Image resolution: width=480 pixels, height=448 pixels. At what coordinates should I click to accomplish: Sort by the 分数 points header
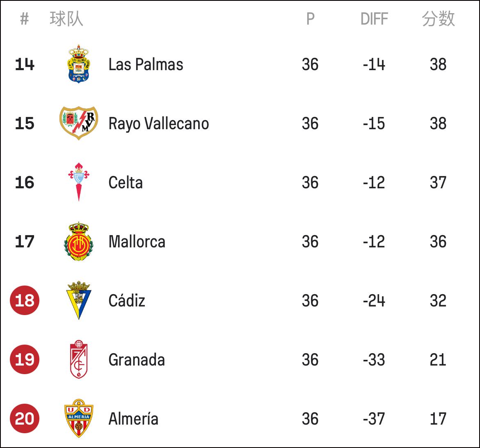tap(439, 19)
